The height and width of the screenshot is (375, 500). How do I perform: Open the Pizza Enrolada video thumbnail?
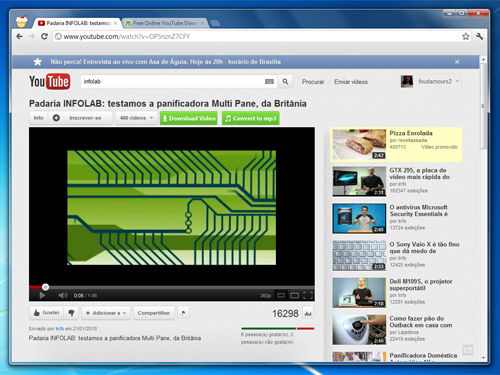(x=359, y=144)
